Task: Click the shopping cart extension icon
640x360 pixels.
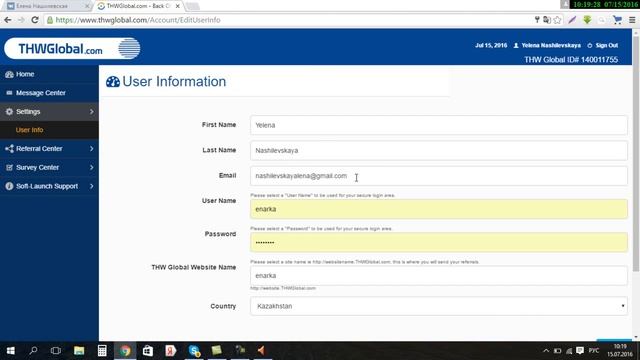Action: click(617, 20)
